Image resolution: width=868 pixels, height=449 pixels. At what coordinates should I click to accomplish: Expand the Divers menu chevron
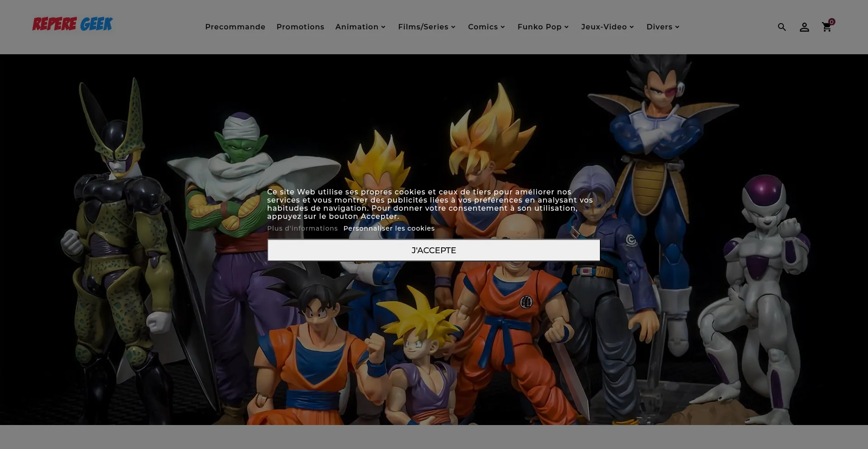[x=677, y=27]
